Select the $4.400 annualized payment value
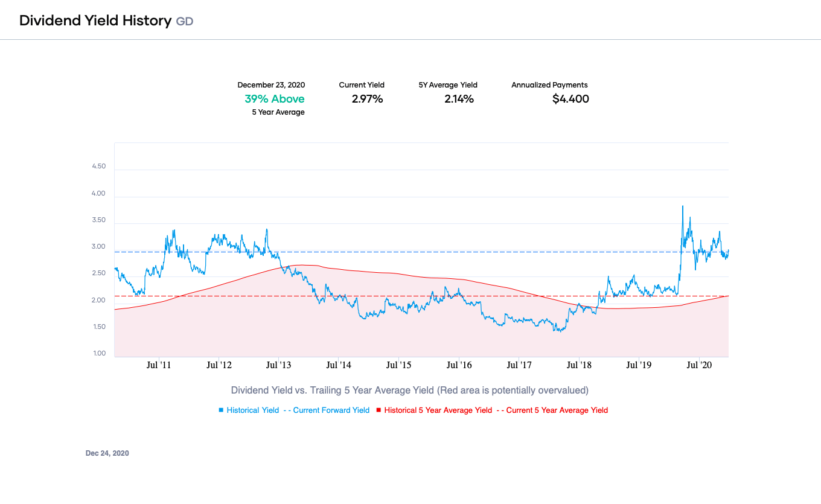This screenshot has width=821, height=504. coord(570,99)
